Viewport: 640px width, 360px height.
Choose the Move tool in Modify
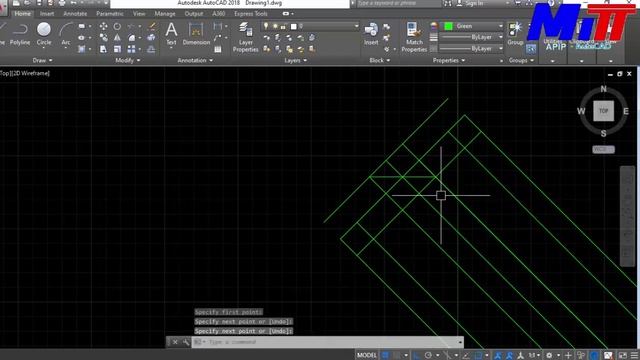[104, 27]
